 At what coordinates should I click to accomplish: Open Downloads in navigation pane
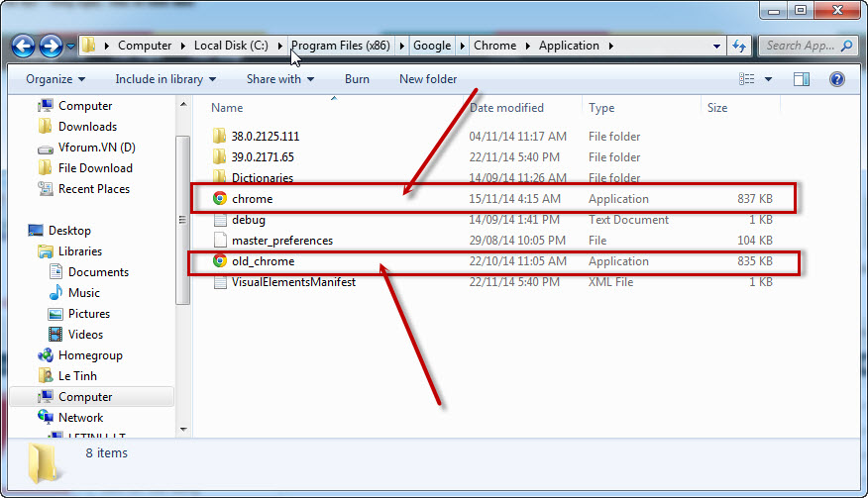coord(87,127)
